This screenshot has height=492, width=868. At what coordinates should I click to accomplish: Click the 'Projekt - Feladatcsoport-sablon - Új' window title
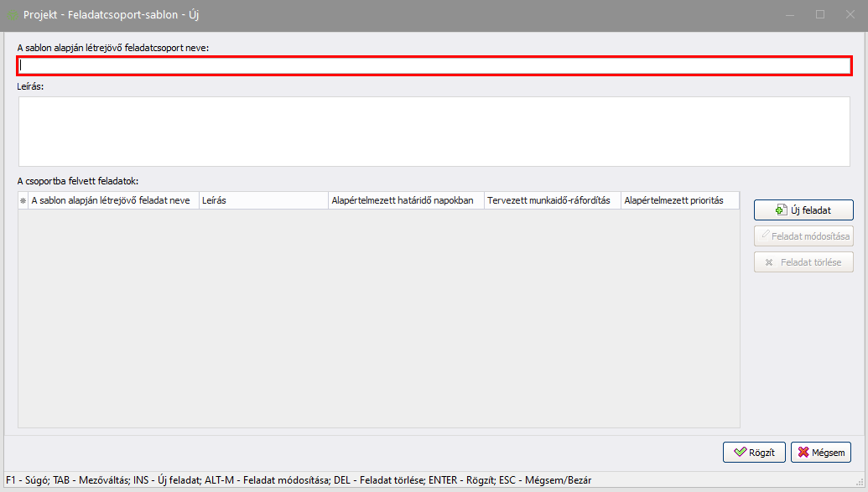tap(112, 15)
